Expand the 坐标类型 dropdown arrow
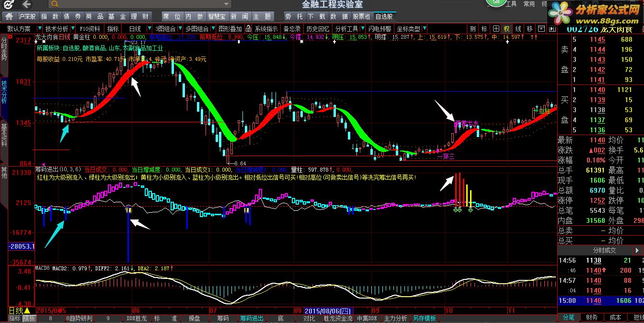 pos(425,29)
